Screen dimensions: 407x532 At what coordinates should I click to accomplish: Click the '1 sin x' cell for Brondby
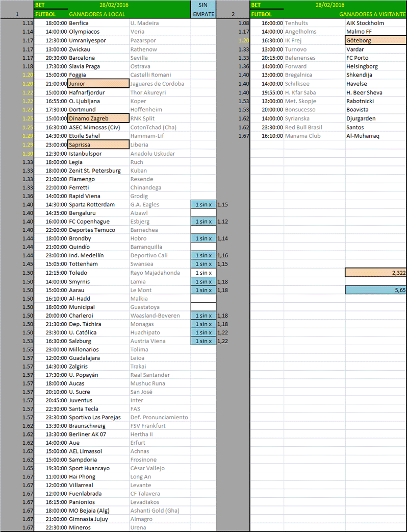203,238
